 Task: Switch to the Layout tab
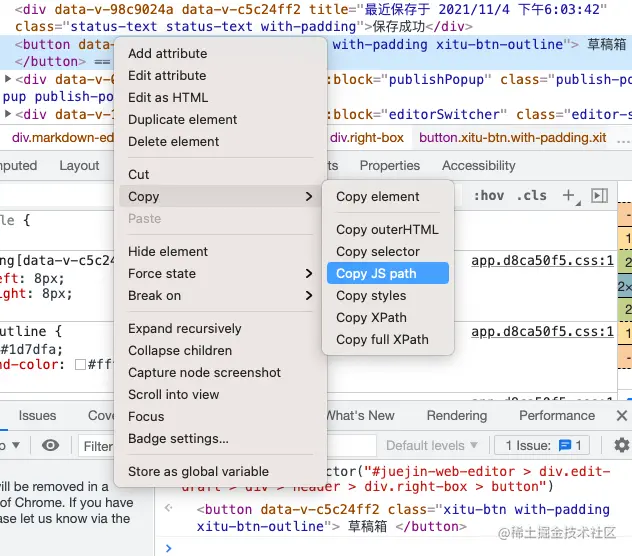pos(79,166)
